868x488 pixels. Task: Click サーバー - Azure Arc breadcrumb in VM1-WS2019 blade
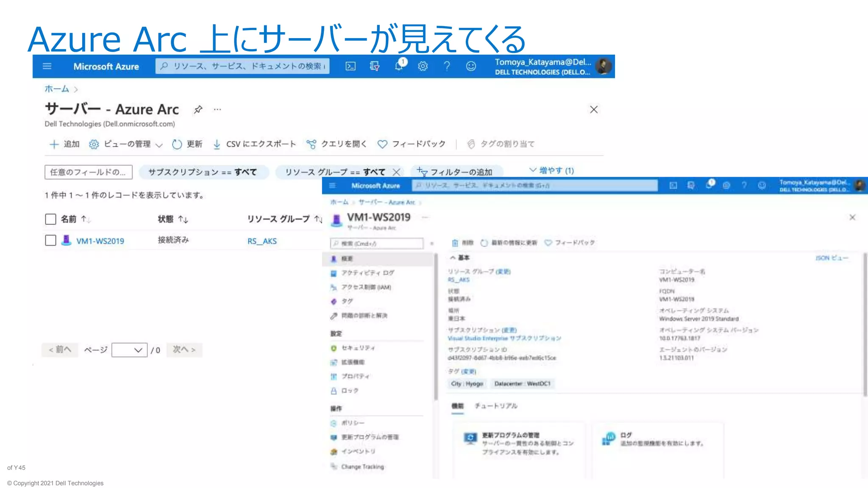click(387, 202)
